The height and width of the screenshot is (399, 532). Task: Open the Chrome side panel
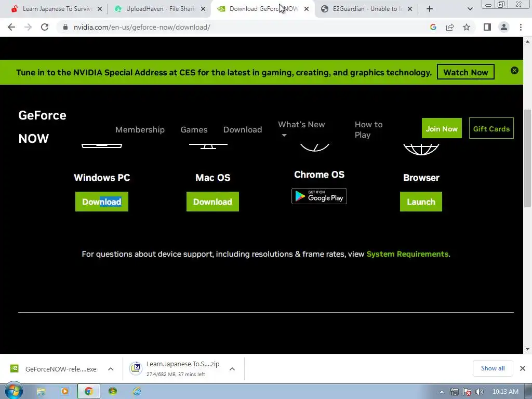487,27
